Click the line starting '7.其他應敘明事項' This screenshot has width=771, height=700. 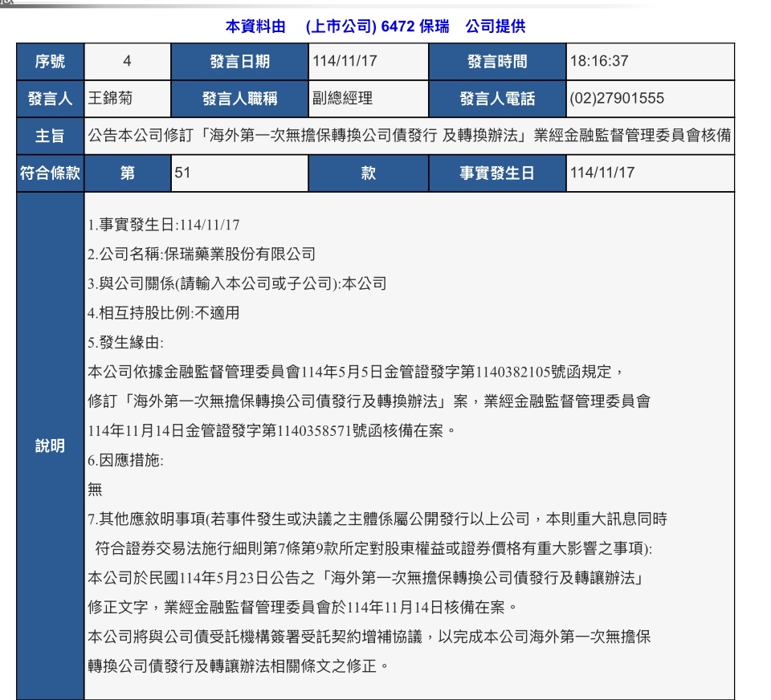377,519
